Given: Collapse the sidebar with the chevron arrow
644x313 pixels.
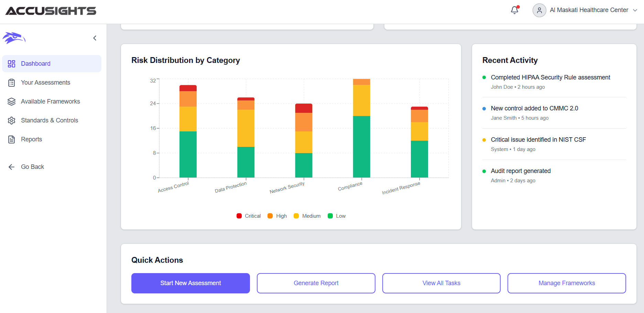Looking at the screenshot, I should (95, 38).
